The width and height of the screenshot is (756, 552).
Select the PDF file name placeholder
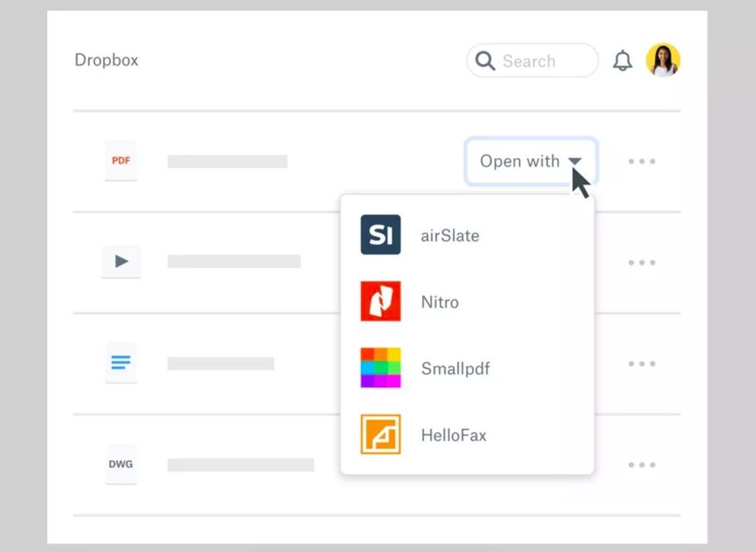pos(228,161)
